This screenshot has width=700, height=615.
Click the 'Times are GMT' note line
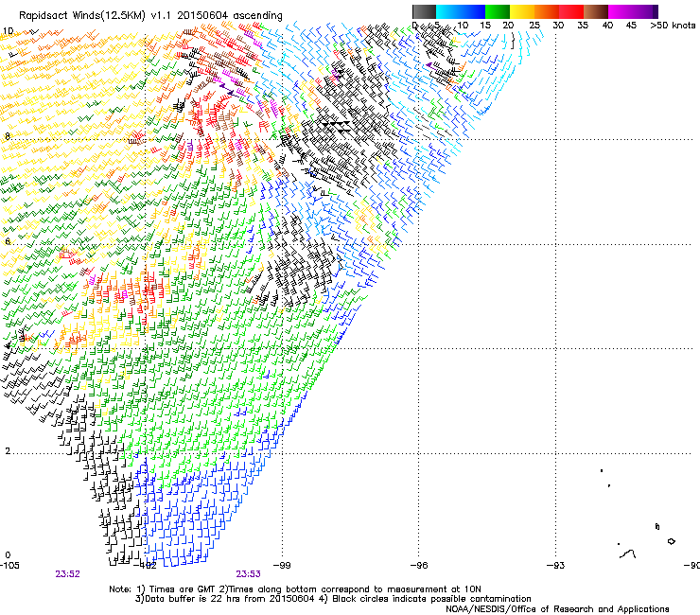click(x=294, y=589)
